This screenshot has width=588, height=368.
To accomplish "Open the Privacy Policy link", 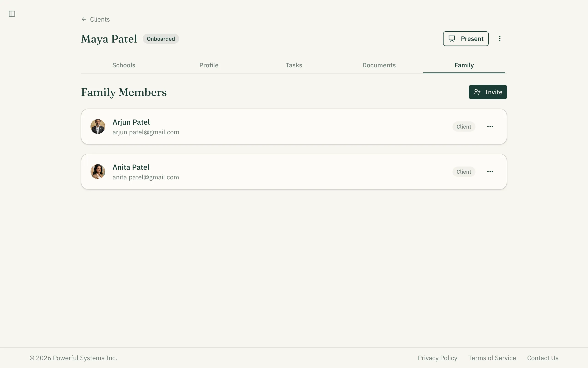I will coord(437,358).
